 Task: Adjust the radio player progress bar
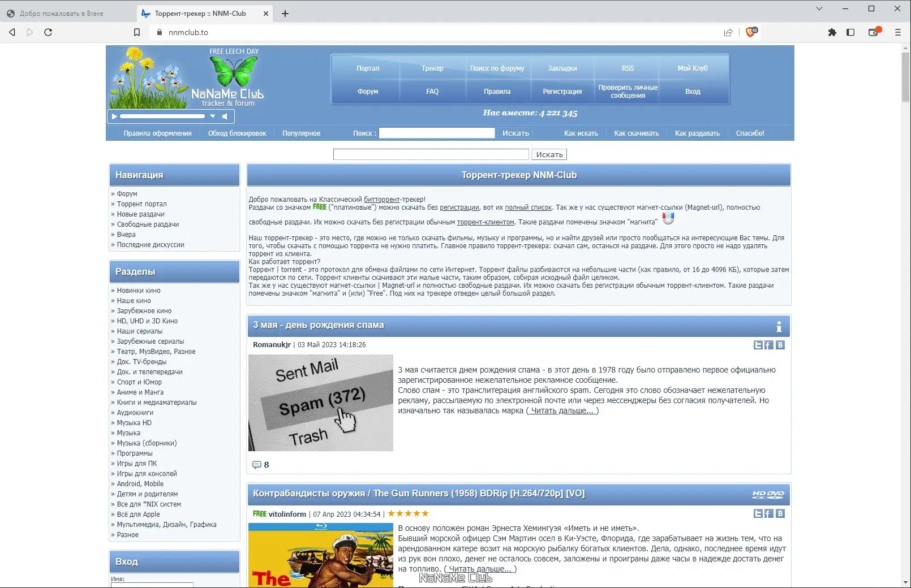(x=162, y=116)
